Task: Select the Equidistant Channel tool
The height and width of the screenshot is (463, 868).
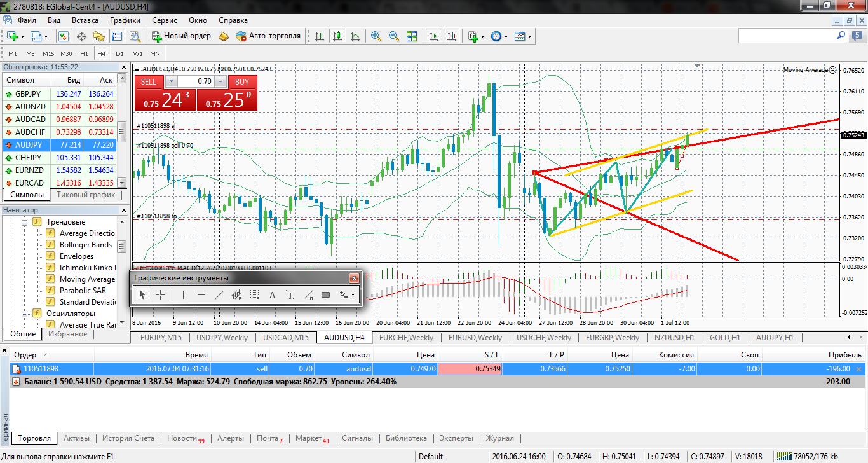Action: point(237,294)
